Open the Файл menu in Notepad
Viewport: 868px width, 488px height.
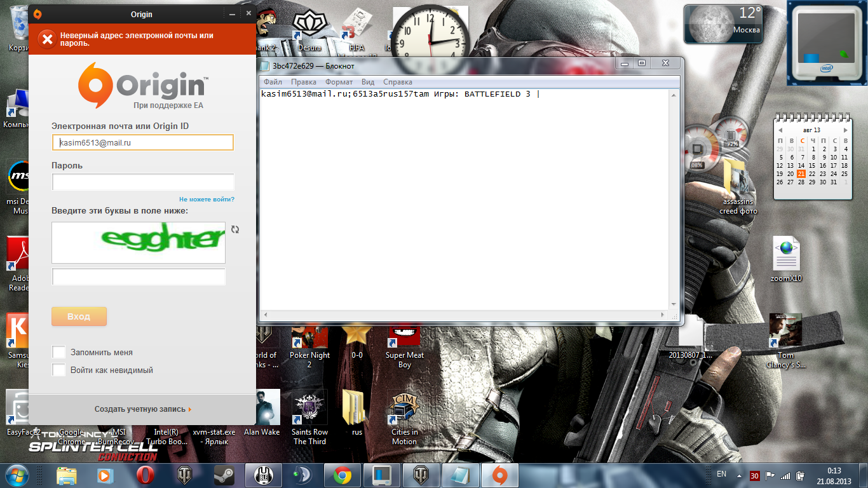click(x=273, y=82)
